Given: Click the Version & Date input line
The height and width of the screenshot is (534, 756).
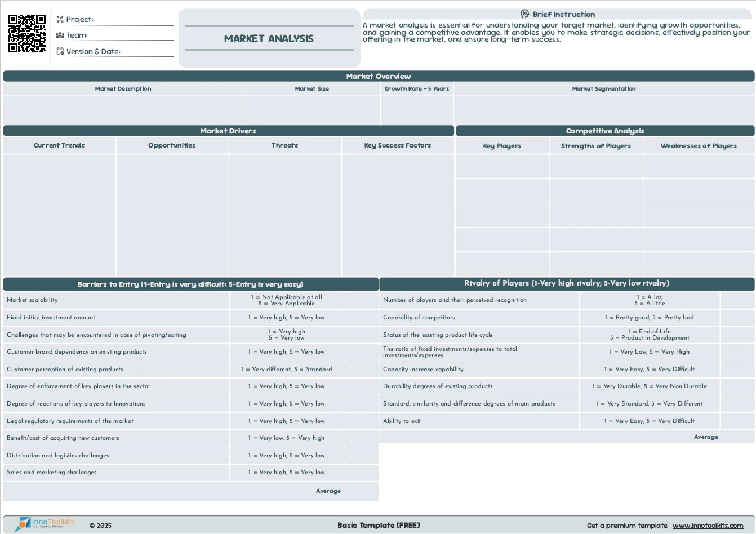Looking at the screenshot, I should [146, 52].
